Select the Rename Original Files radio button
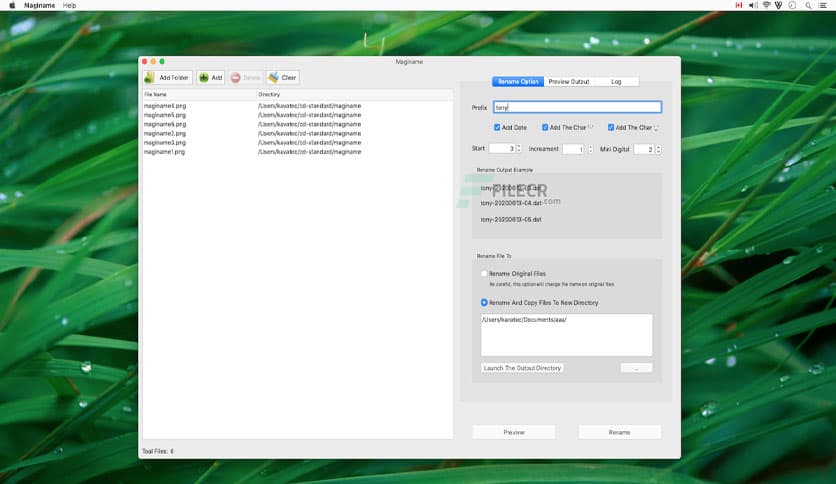836x484 pixels. pos(484,273)
